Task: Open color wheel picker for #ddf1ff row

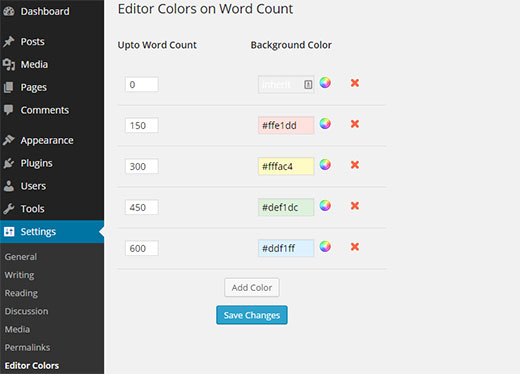Action: click(x=325, y=246)
